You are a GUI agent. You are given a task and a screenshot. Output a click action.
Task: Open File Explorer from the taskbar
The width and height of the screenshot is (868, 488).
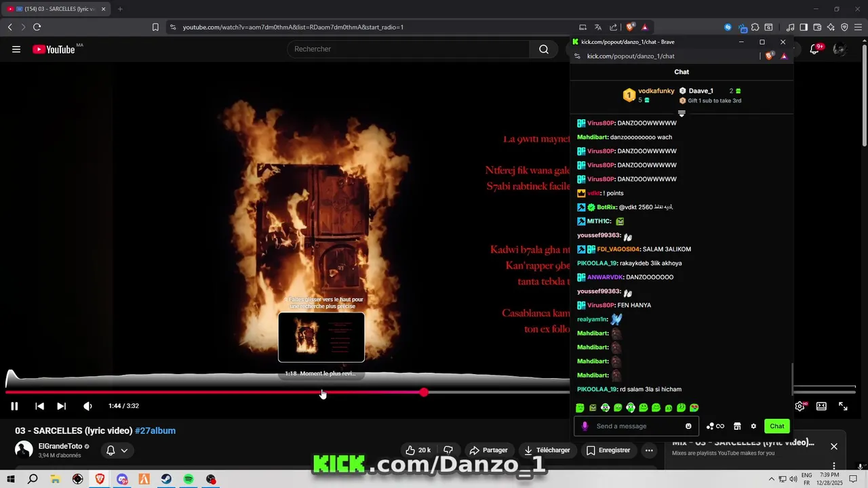55,479
